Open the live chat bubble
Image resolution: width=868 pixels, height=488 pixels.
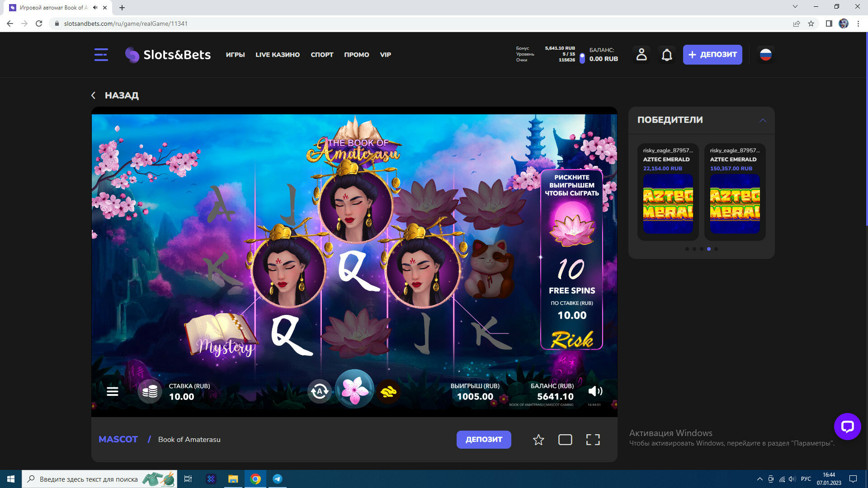pos(847,427)
